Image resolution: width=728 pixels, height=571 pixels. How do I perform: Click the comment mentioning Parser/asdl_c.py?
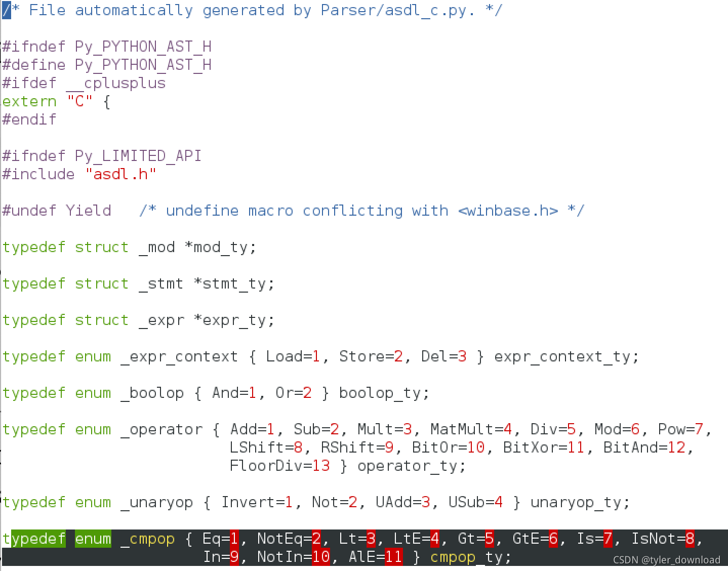pyautogui.click(x=252, y=11)
